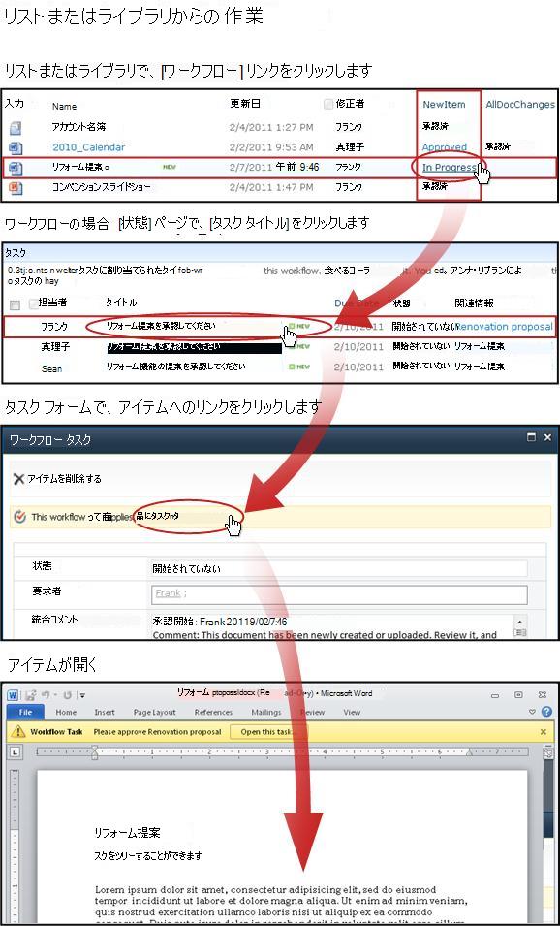
Task: Click アイテムを削除する in task dialog
Action: (64, 479)
